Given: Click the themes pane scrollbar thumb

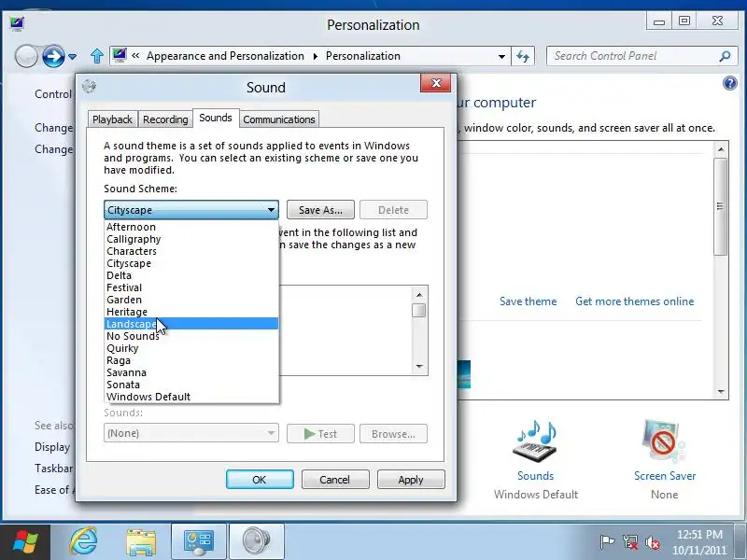Looking at the screenshot, I should pyautogui.click(x=721, y=206).
